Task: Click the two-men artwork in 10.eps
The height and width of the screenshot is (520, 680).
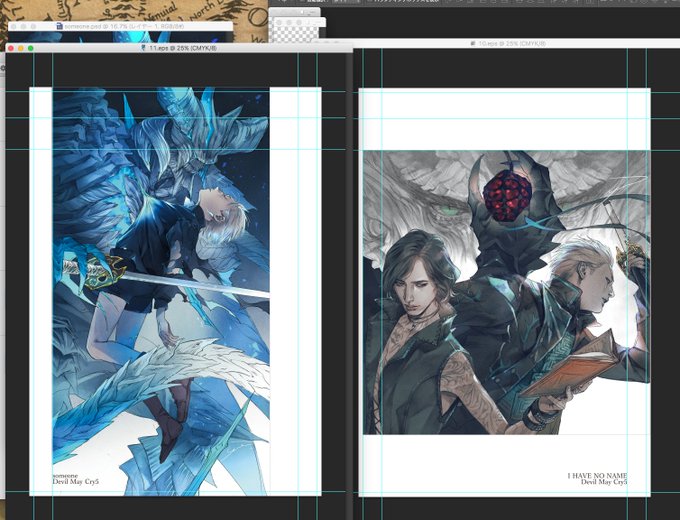Action: pos(507,292)
